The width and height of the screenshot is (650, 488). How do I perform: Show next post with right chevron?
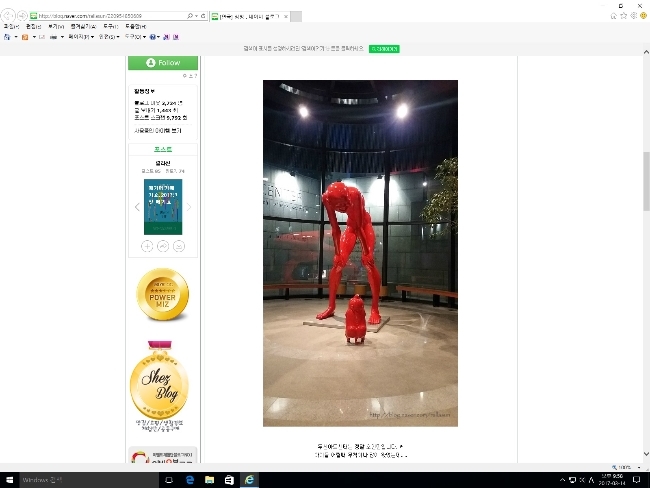(189, 207)
